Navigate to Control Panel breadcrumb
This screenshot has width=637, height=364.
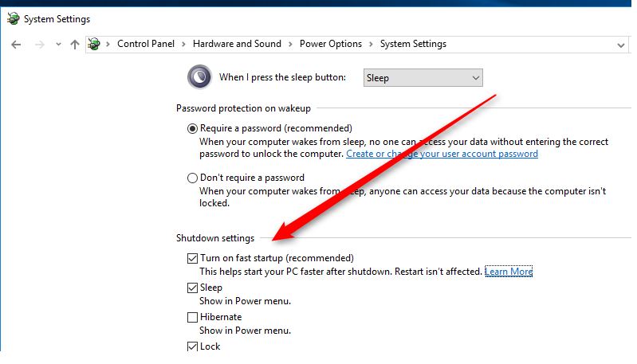[150, 44]
